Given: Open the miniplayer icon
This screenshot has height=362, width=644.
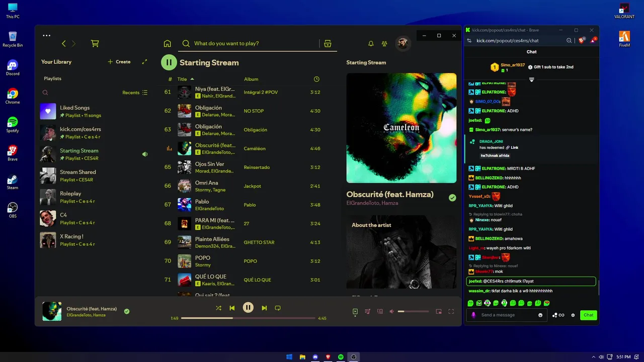Looking at the screenshot, I should 439,312.
